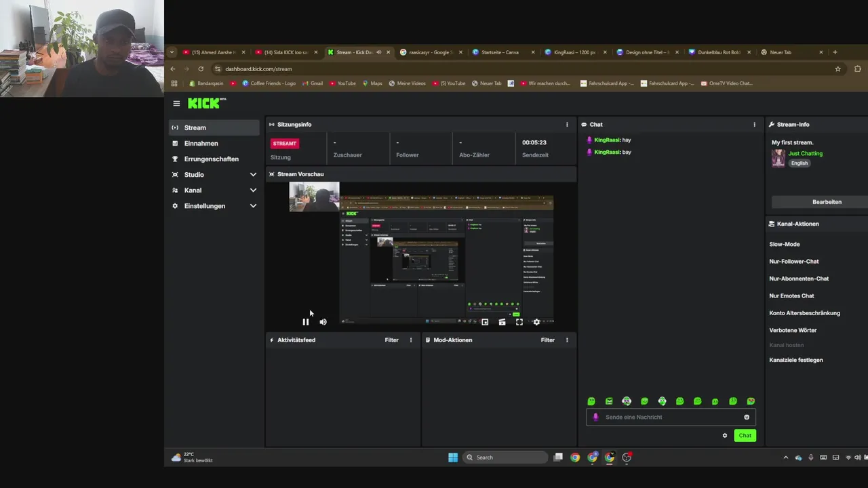Reload the page

click(201, 69)
